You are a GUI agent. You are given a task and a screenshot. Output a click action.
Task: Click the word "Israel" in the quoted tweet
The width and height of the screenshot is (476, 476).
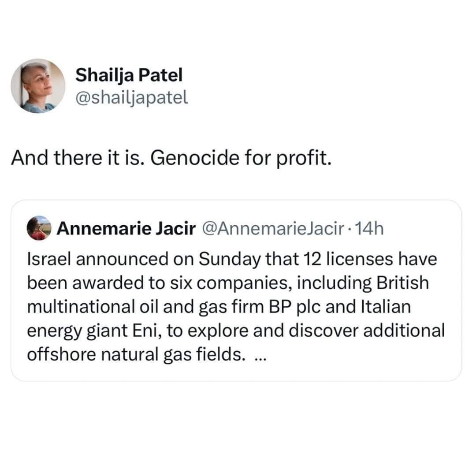(49, 260)
